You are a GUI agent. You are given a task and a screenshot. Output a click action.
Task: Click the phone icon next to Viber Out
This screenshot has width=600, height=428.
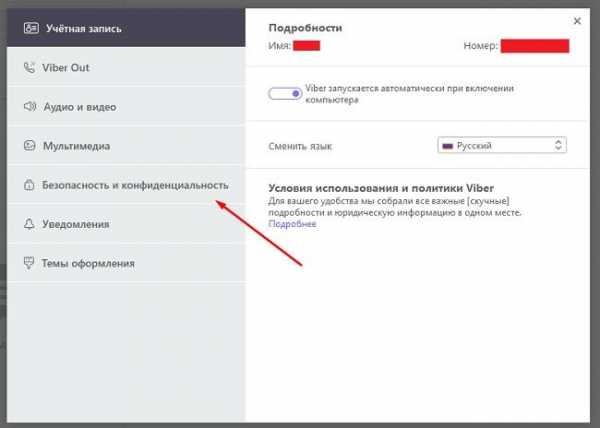click(29, 67)
